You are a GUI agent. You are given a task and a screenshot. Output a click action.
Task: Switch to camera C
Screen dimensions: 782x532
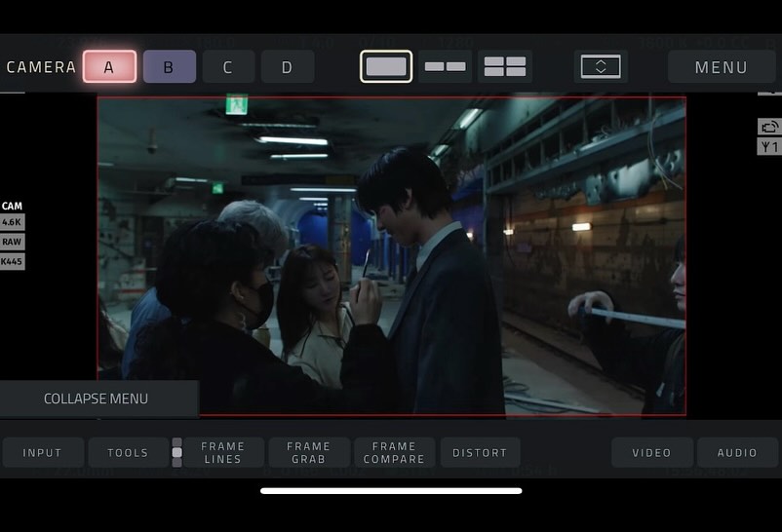point(228,66)
